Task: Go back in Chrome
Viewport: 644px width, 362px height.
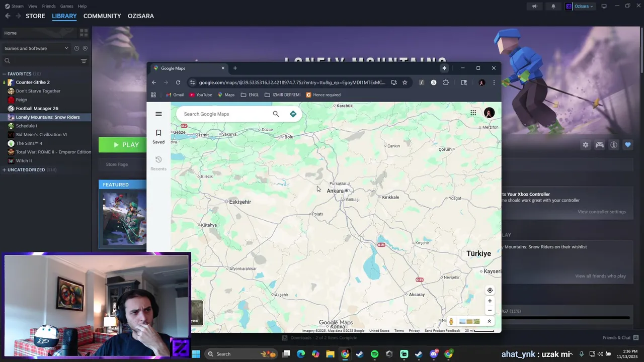Action: pos(154,82)
